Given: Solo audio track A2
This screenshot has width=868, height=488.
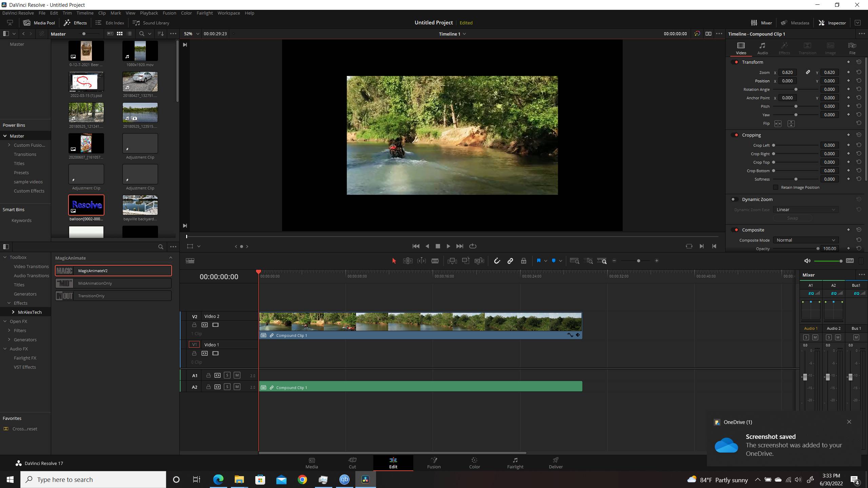Looking at the screenshot, I should 227,387.
